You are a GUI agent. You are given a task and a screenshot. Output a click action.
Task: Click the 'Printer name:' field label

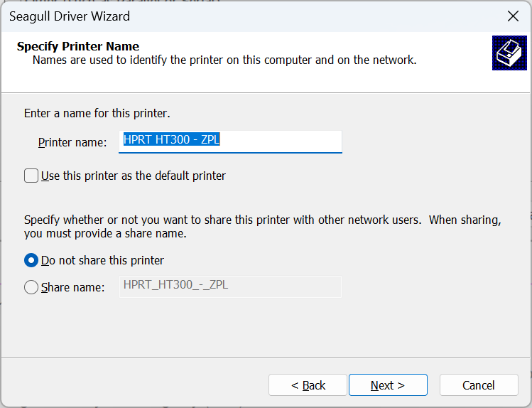72,142
